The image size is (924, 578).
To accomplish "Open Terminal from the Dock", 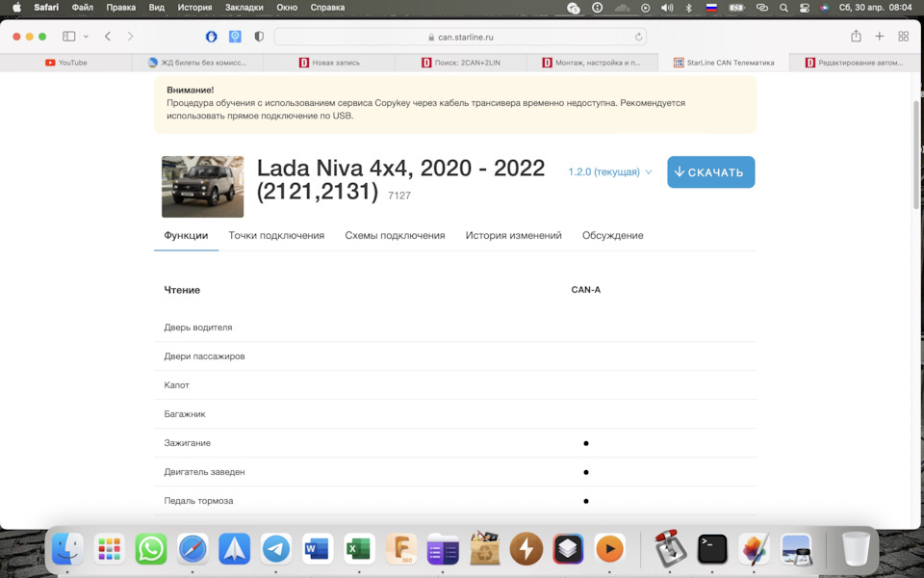I will (712, 548).
